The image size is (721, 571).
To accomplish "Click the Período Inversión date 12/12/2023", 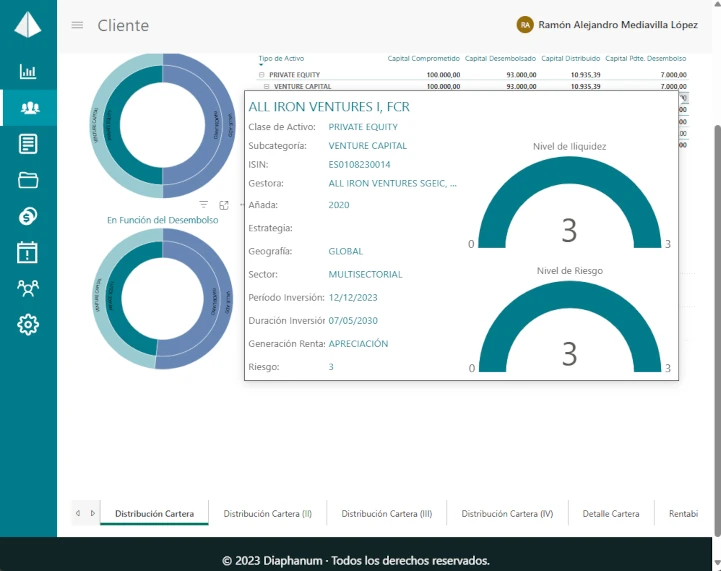I will click(353, 297).
